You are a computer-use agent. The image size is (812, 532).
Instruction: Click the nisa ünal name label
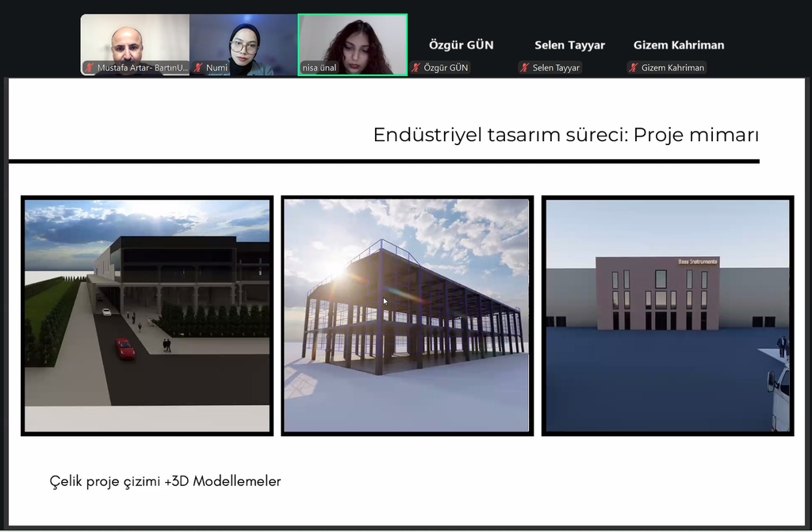(320, 68)
